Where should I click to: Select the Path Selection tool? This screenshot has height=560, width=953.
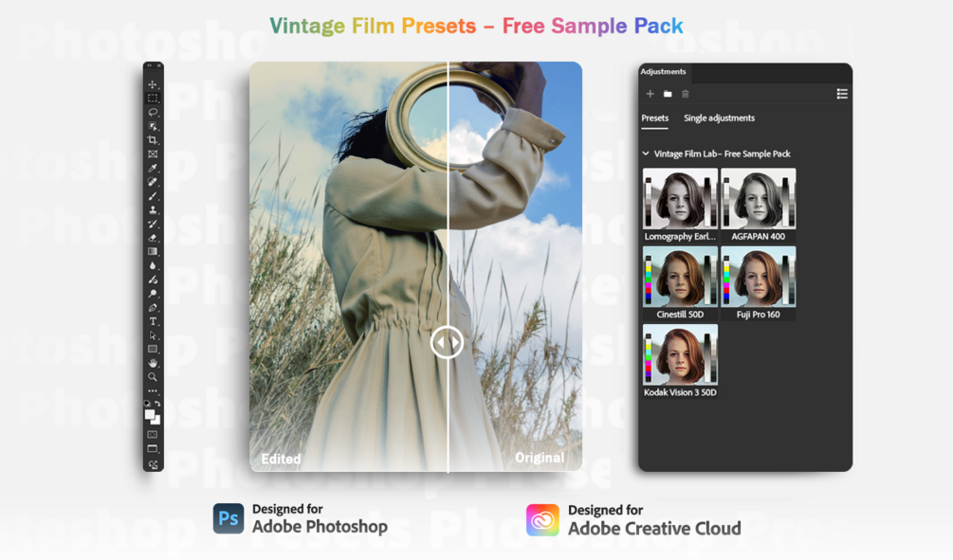tap(153, 335)
